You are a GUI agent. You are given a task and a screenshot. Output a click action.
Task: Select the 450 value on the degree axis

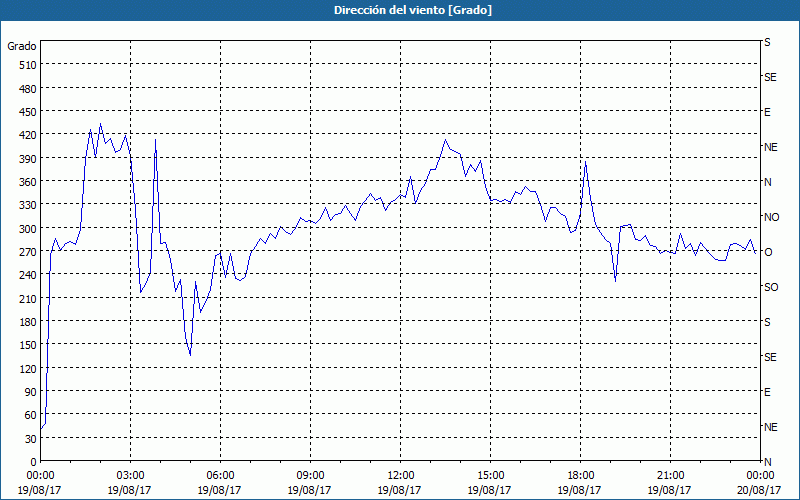pyautogui.click(x=28, y=112)
